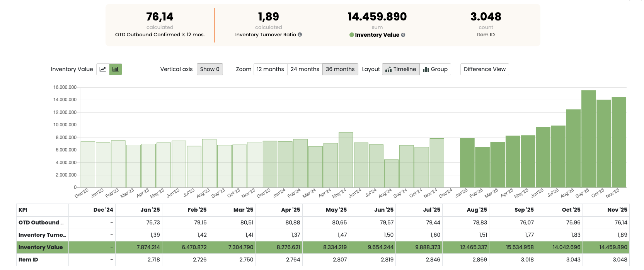Expand truncated OTD Outbound row label
The image size is (644, 270).
pyautogui.click(x=41, y=223)
